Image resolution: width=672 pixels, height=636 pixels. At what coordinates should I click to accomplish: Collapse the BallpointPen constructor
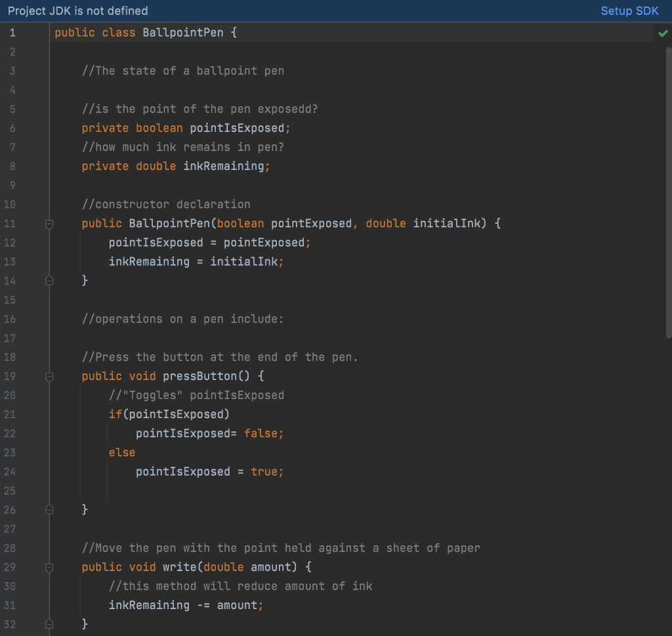click(x=49, y=223)
